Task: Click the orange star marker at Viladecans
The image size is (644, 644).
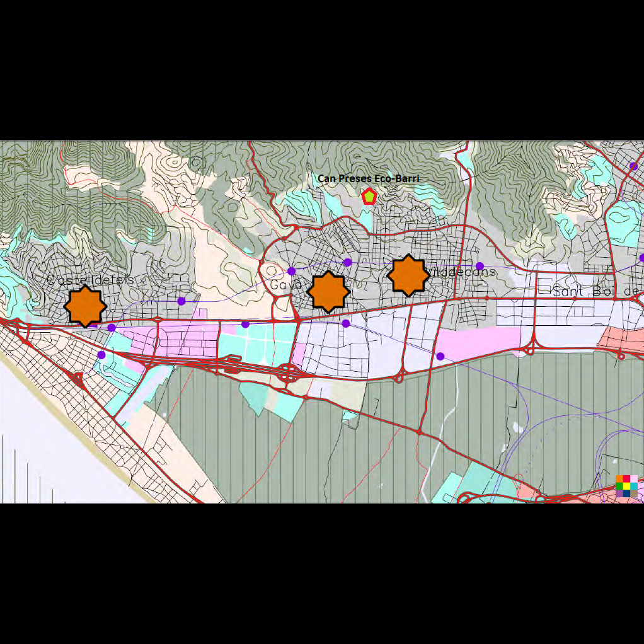Action: click(408, 275)
